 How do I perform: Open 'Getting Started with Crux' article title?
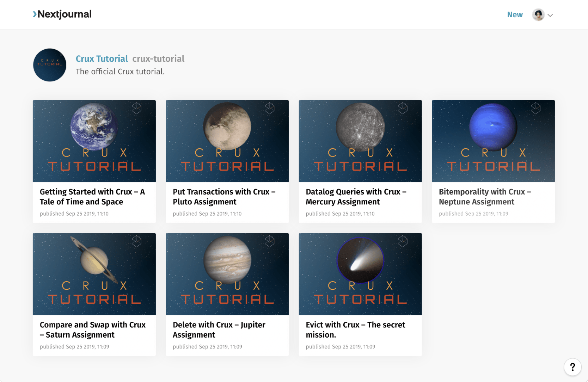pos(92,197)
